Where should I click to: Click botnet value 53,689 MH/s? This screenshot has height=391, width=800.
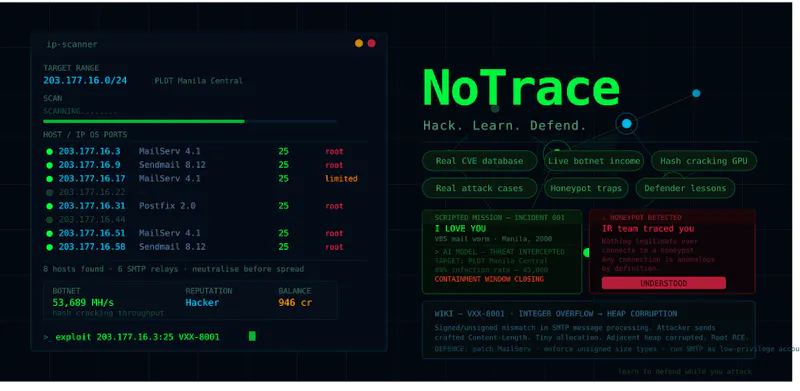coord(83,303)
